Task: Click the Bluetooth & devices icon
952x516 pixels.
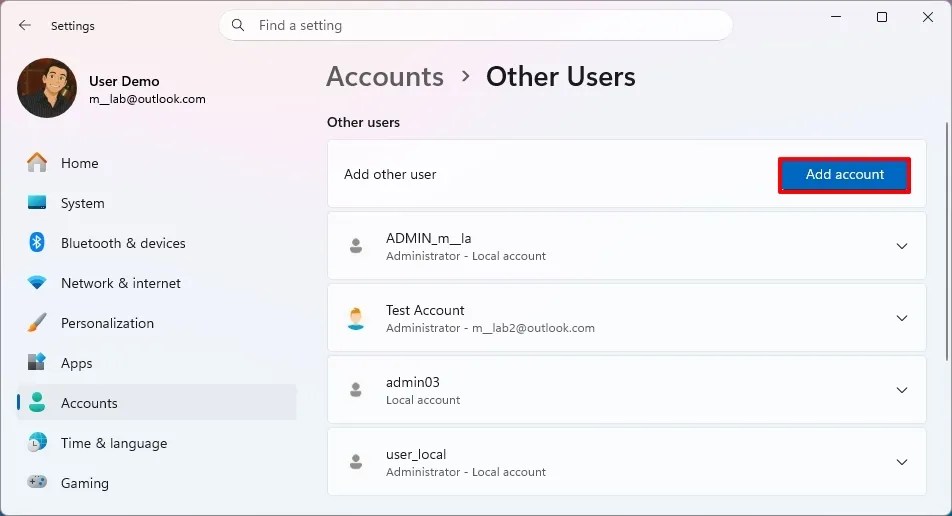Action: (x=37, y=243)
